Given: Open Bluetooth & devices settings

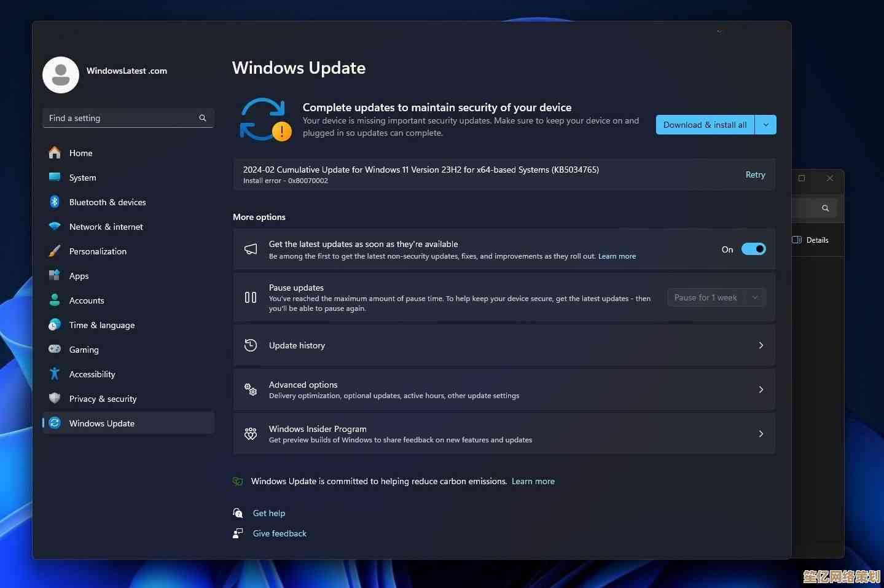Looking at the screenshot, I should click(x=108, y=202).
